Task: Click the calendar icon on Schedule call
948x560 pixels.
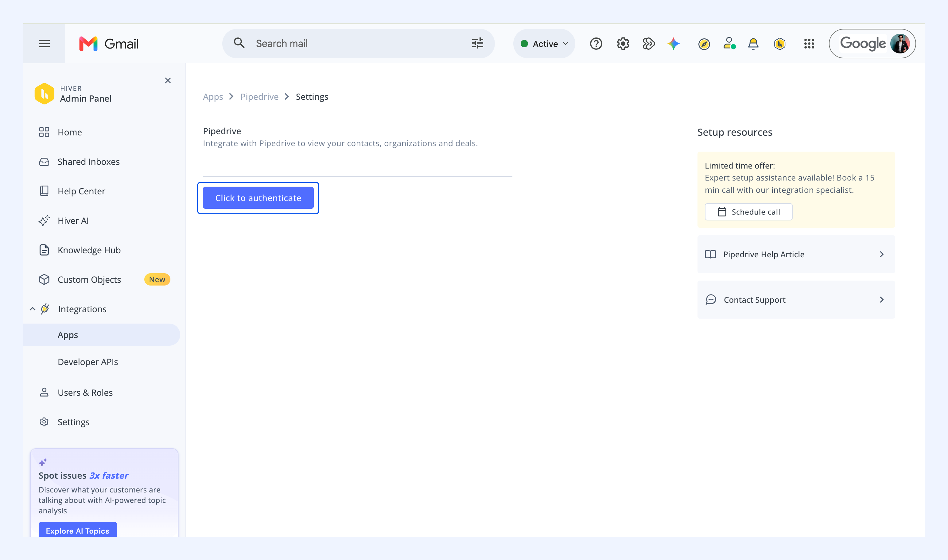Action: coord(722,212)
